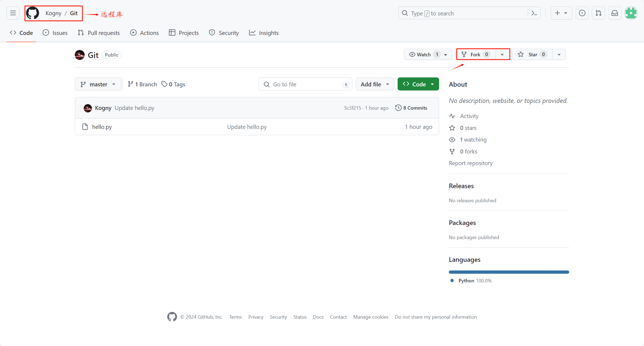Open the Projects tab
The width and height of the screenshot is (644, 346).
(x=184, y=33)
